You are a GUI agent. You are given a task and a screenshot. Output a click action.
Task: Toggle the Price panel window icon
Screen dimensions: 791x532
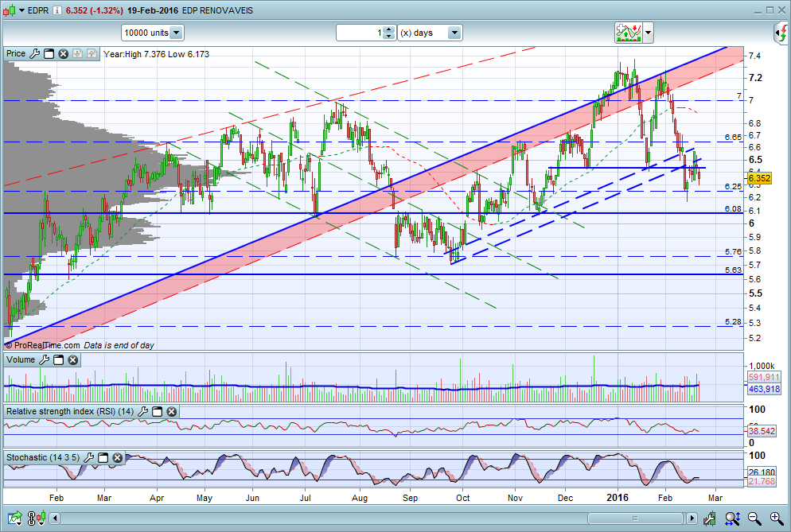(x=49, y=53)
